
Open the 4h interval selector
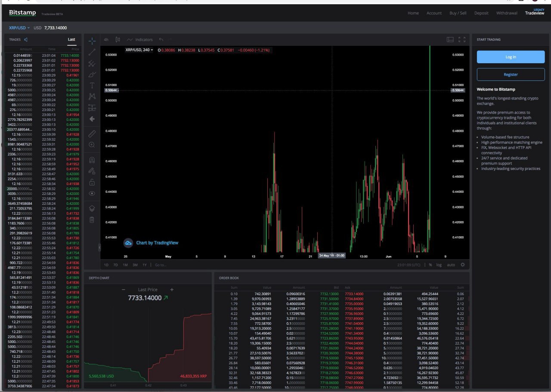(106, 40)
